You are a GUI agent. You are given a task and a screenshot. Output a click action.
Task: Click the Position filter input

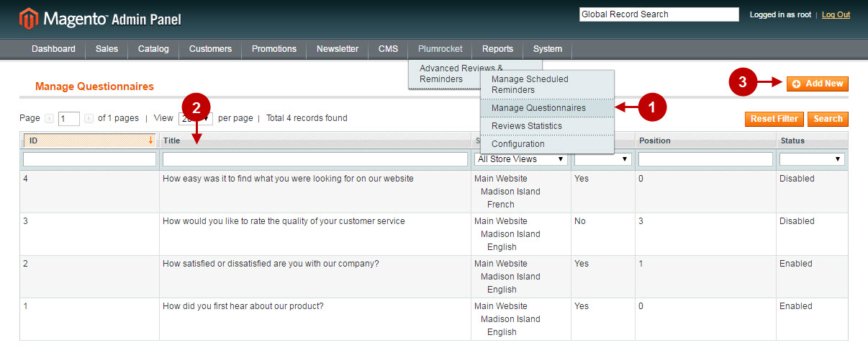(x=705, y=159)
